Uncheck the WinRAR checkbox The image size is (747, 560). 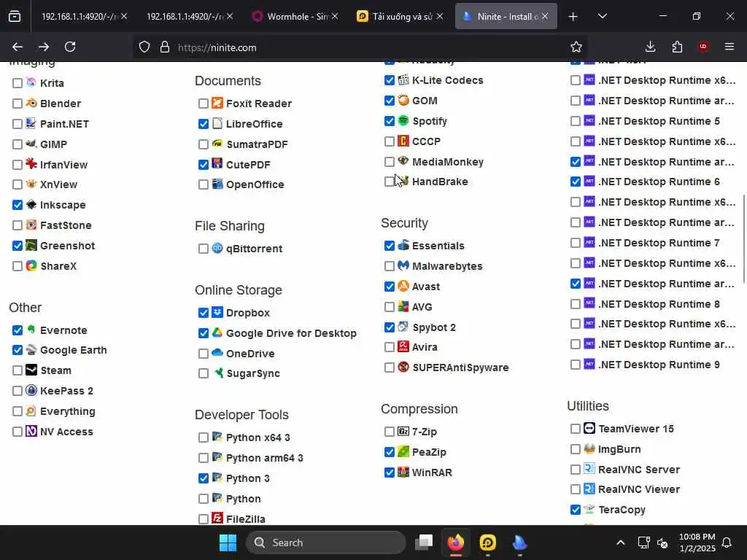pyautogui.click(x=390, y=472)
